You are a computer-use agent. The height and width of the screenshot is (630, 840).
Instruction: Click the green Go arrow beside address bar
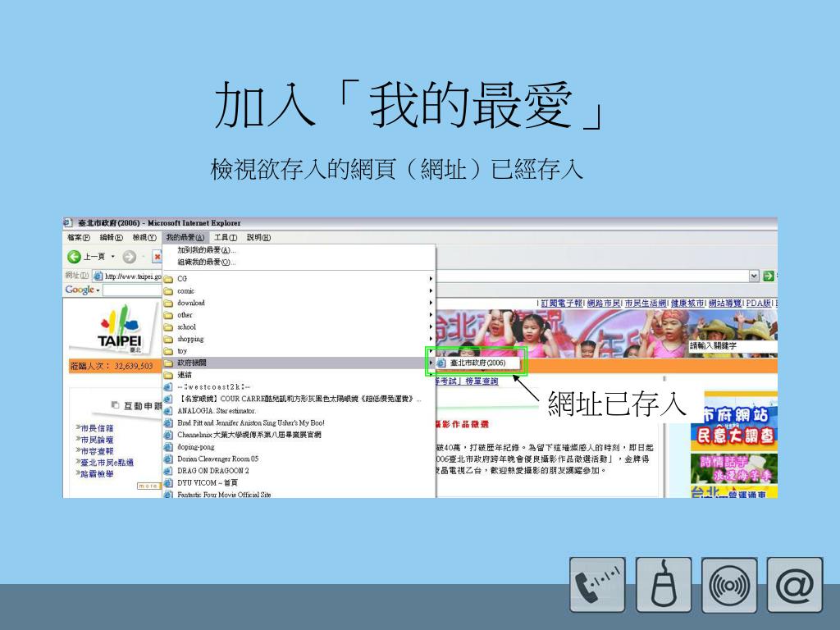pyautogui.click(x=768, y=276)
